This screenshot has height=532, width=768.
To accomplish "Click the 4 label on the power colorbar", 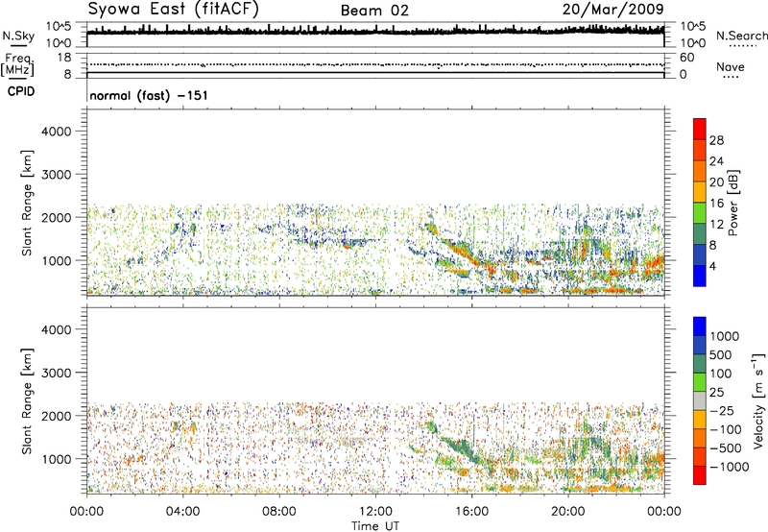I will (x=712, y=266).
